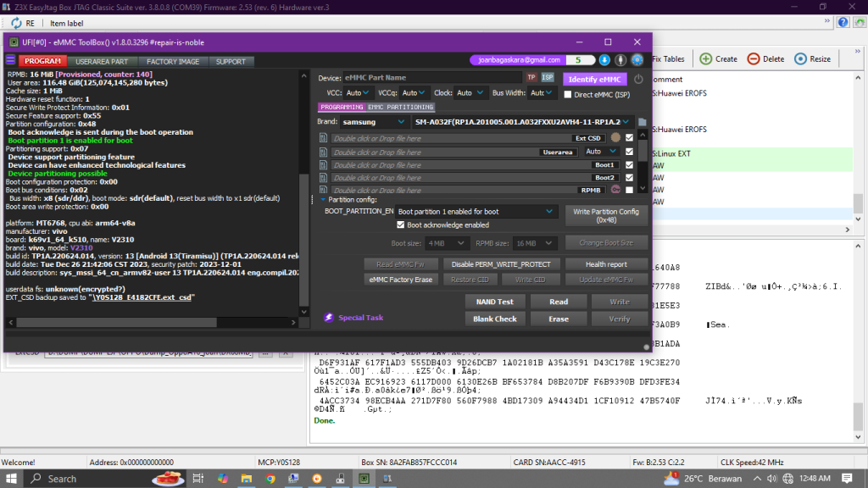Click the NAND Test button

tap(495, 302)
